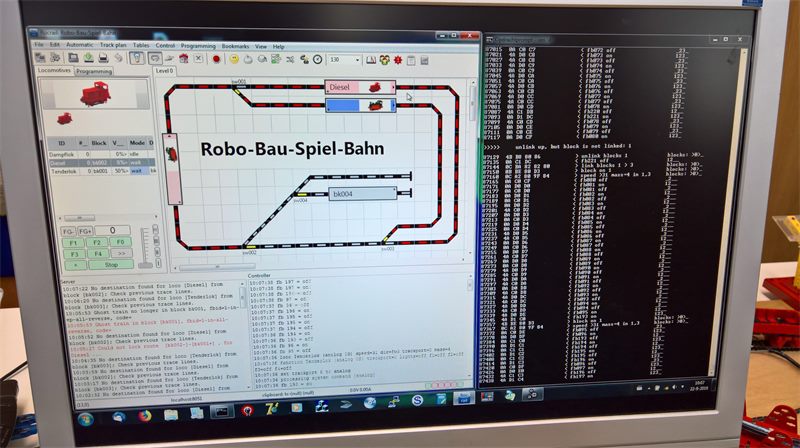
Task: Open the Help menu
Action: (x=278, y=46)
